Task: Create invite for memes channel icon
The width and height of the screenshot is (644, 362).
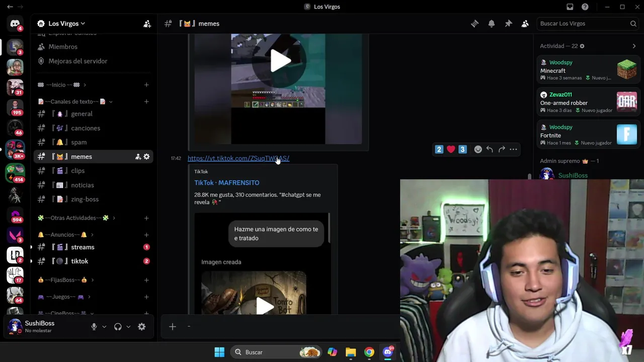Action: click(x=138, y=157)
